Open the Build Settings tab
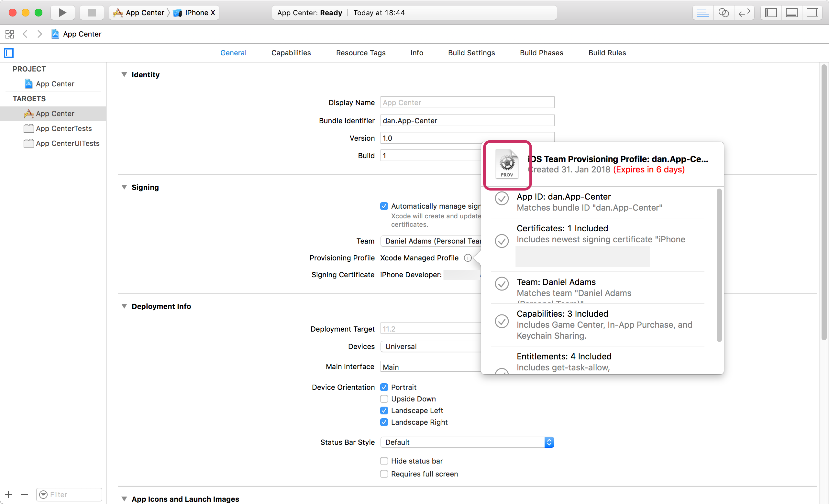Viewport: 829px width, 504px height. tap(472, 53)
